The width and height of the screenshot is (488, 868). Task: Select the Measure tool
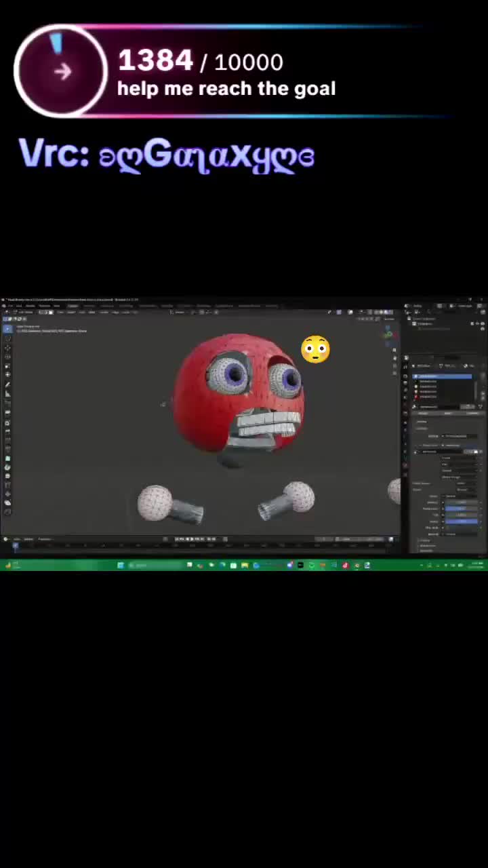tap(7, 393)
